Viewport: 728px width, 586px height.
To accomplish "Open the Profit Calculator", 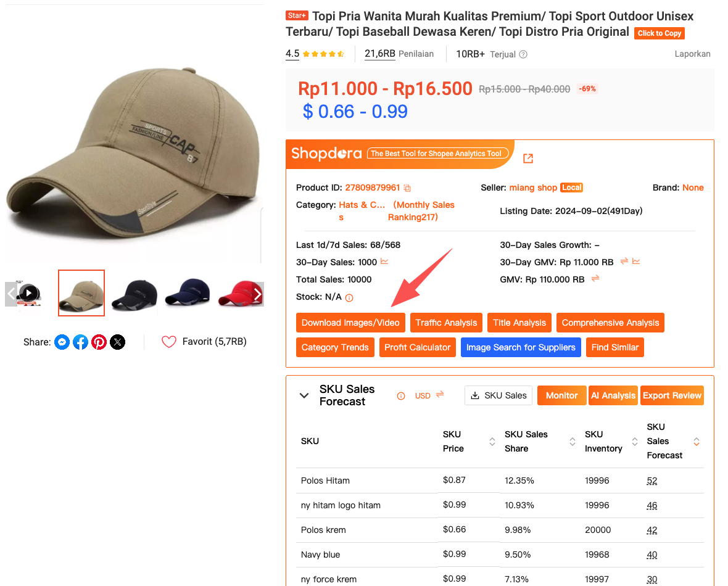I will tap(417, 347).
